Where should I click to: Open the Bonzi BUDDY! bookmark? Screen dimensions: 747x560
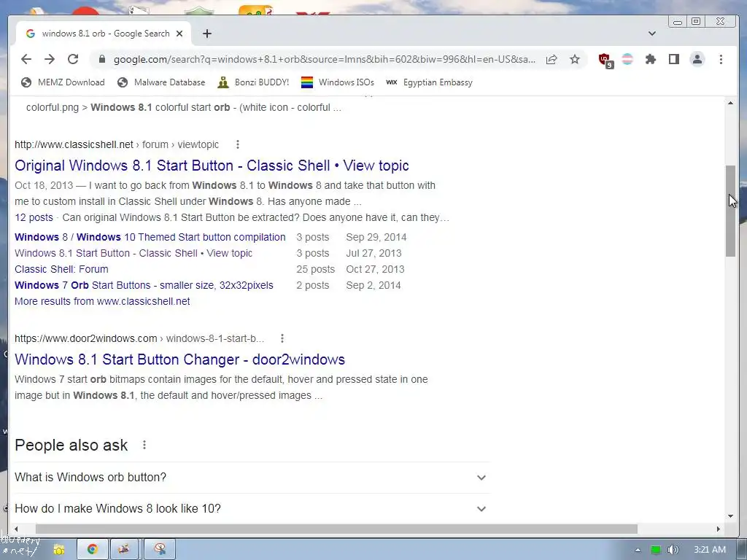[253, 82]
